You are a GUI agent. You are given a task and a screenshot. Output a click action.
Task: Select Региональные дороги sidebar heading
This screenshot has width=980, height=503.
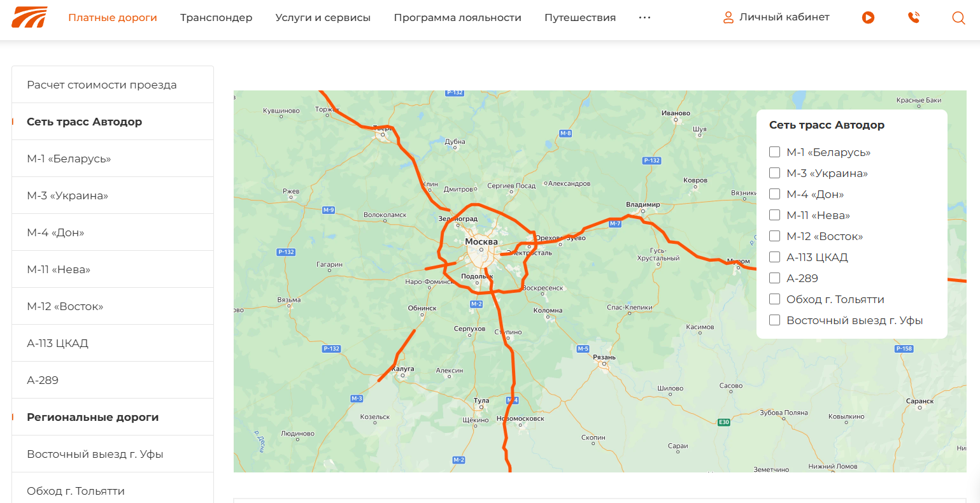pyautogui.click(x=113, y=417)
